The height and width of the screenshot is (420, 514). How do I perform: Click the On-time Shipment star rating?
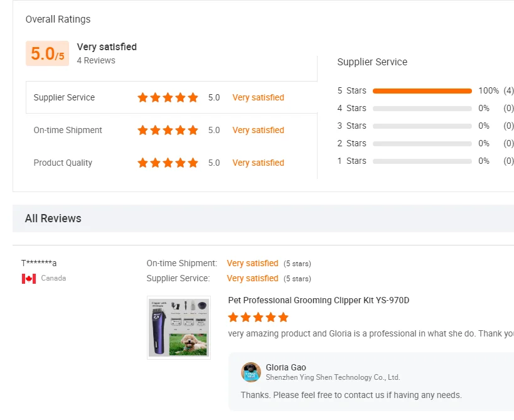[168, 130]
